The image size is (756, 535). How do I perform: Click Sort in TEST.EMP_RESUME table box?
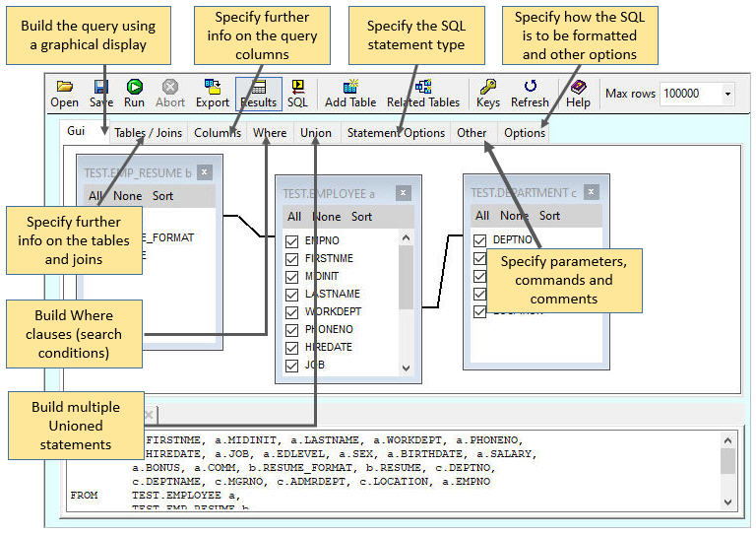point(163,196)
